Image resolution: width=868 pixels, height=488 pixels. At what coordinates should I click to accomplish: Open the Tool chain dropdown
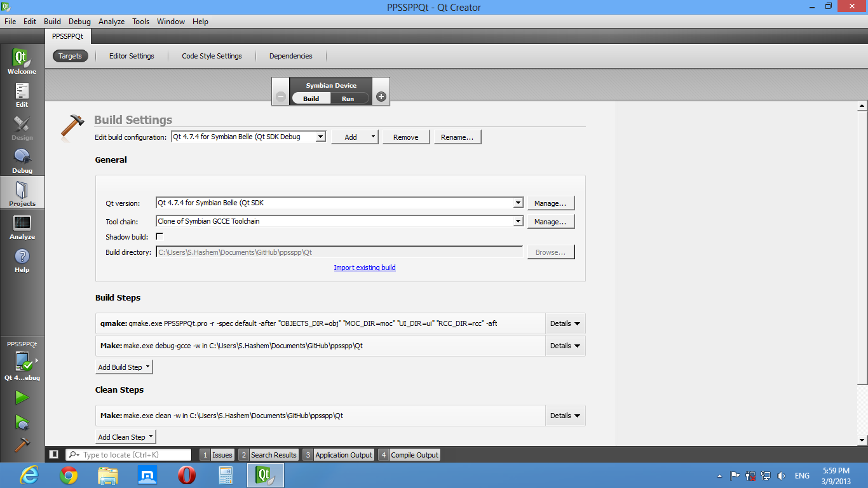click(x=339, y=221)
